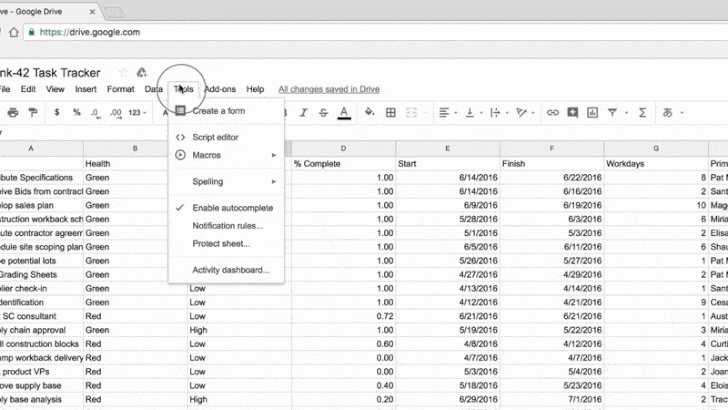Image resolution: width=728 pixels, height=410 pixels.
Task: Expand the Spelling submenu
Action: 273,182
